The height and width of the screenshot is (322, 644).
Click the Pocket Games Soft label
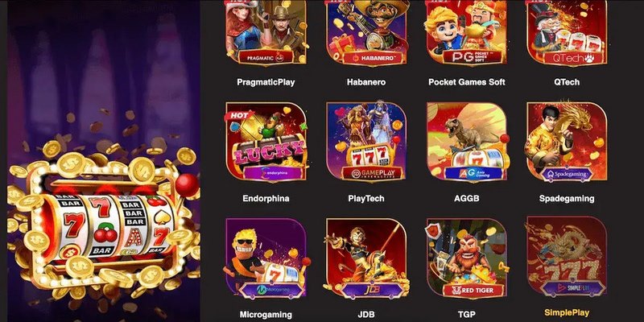[x=467, y=82]
